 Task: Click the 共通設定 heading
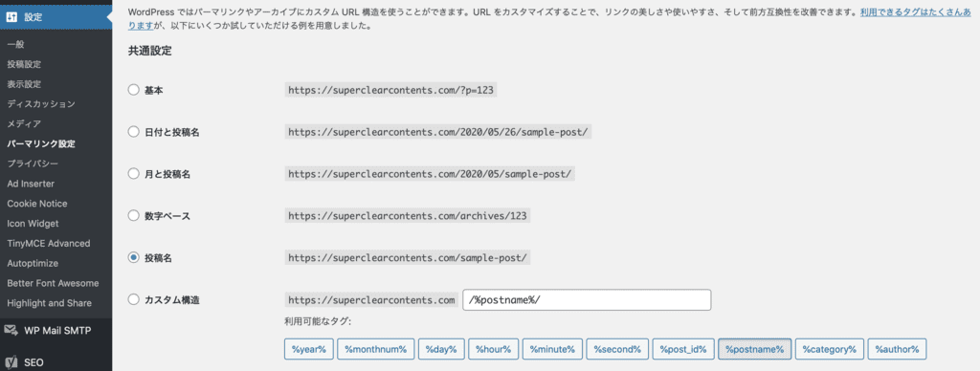click(150, 52)
